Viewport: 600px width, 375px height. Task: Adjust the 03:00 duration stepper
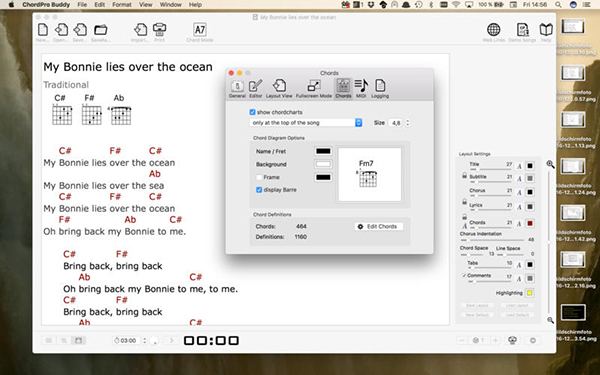[x=144, y=340]
